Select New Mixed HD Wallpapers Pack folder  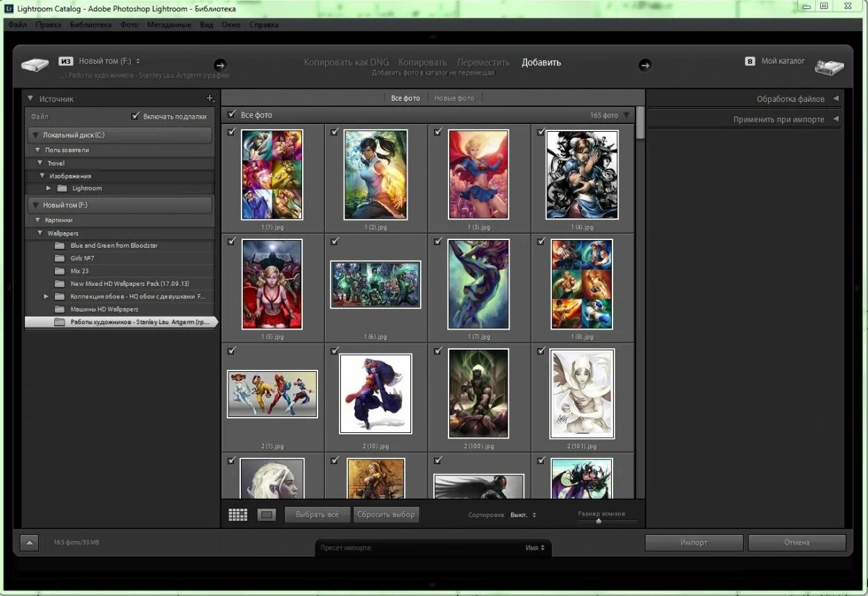pyautogui.click(x=130, y=284)
